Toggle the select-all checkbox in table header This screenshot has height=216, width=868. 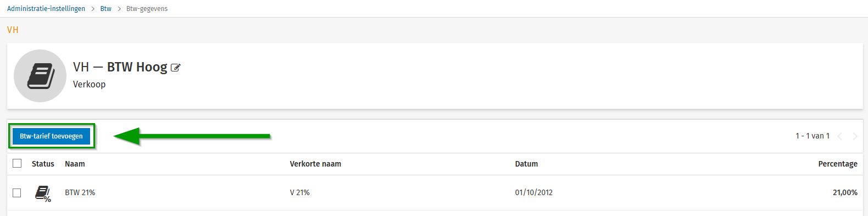(17, 163)
